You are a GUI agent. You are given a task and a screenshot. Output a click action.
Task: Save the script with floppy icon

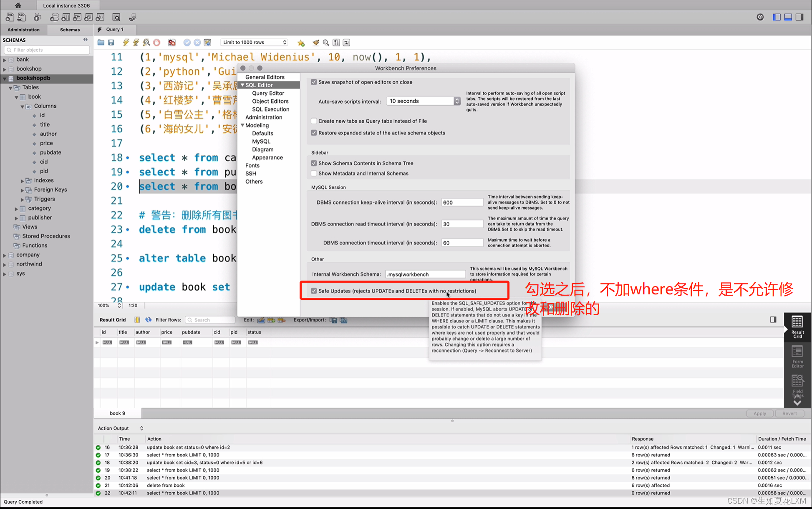click(x=111, y=43)
